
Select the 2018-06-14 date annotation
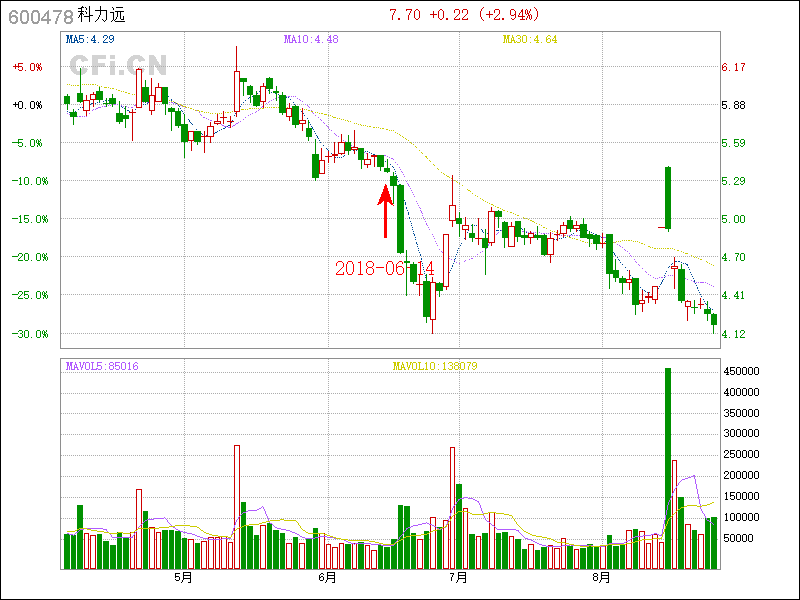[x=384, y=269]
